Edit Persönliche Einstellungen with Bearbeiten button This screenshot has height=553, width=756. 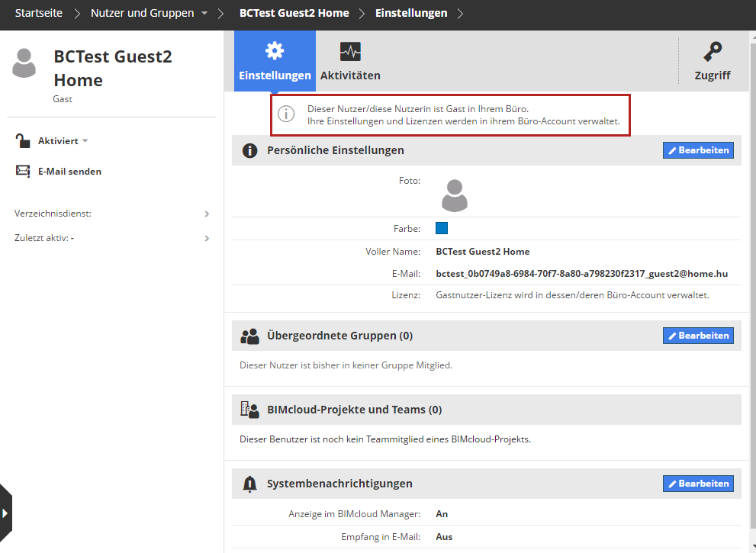click(698, 150)
